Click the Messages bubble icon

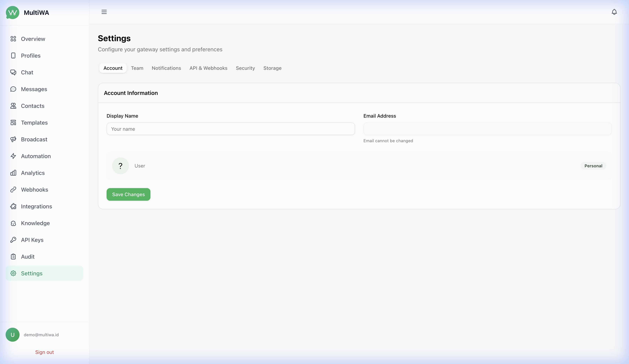click(13, 89)
